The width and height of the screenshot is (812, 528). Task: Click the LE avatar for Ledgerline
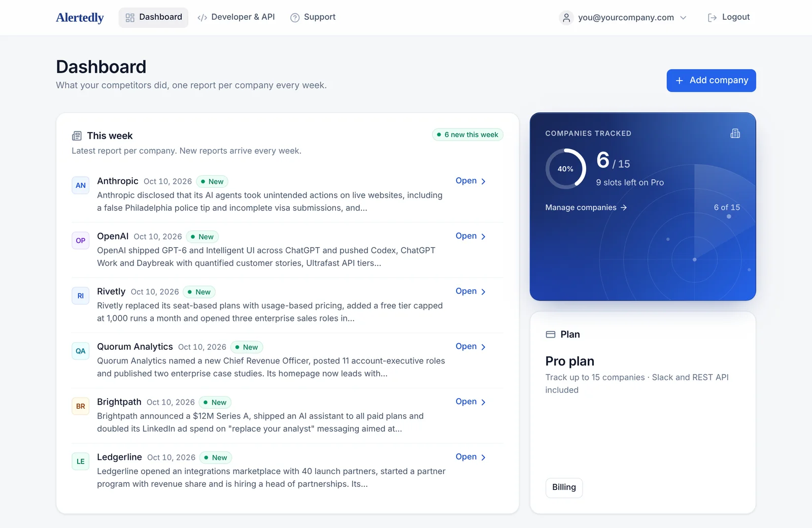click(x=81, y=461)
